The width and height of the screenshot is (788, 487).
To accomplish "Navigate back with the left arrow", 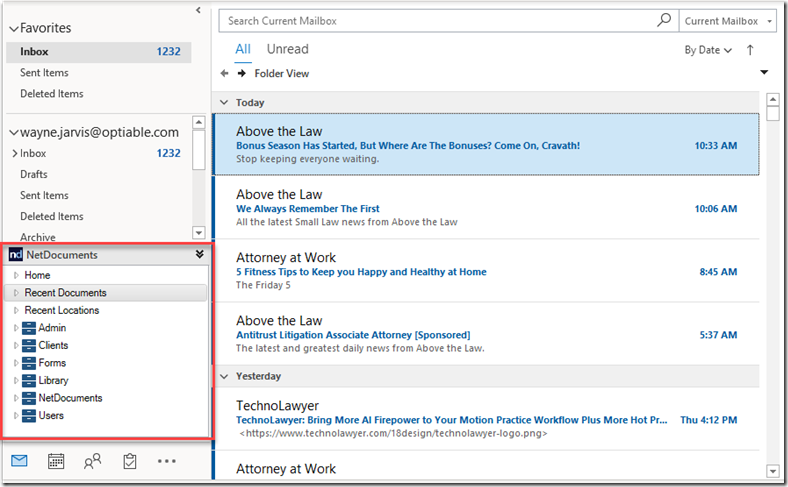I will coord(224,73).
